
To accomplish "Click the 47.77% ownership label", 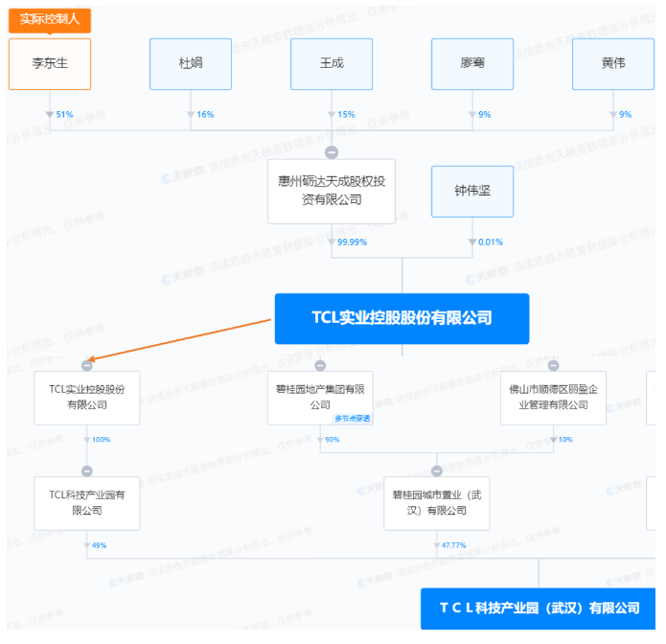I will pos(453,545).
